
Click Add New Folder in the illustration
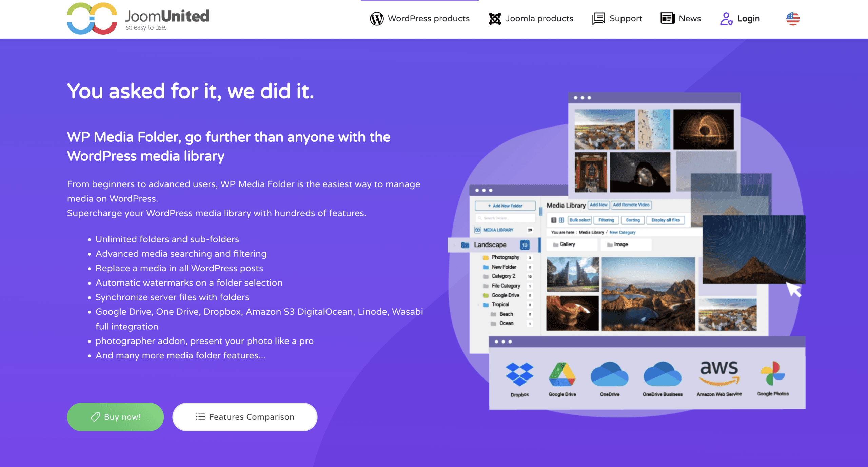[x=505, y=206]
